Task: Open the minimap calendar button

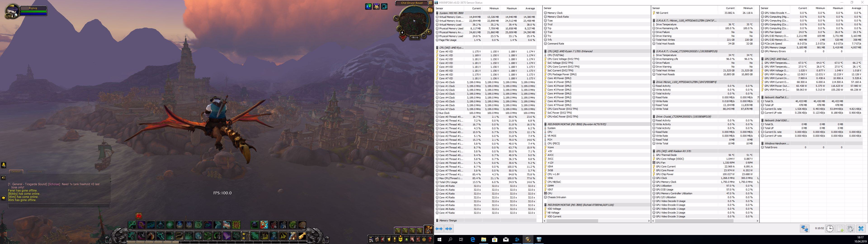Action: [x=430, y=10]
